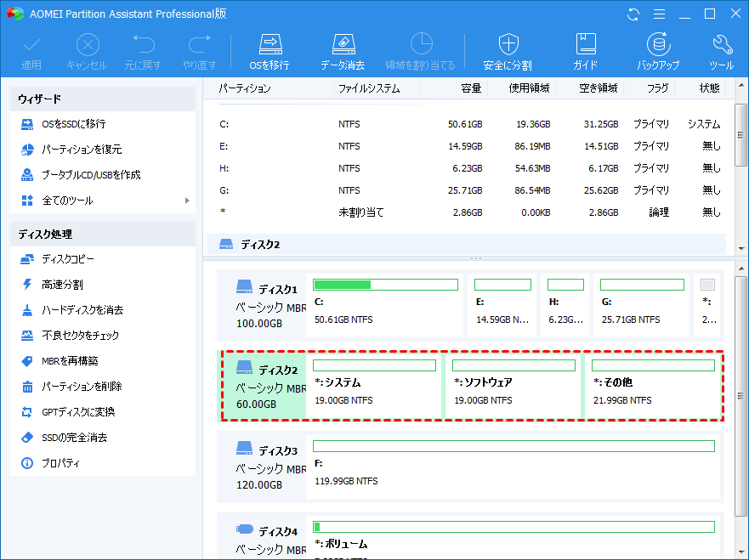Screen dimensions: 749x560
Task: Click the refresh icon in title bar
Action: 633,14
